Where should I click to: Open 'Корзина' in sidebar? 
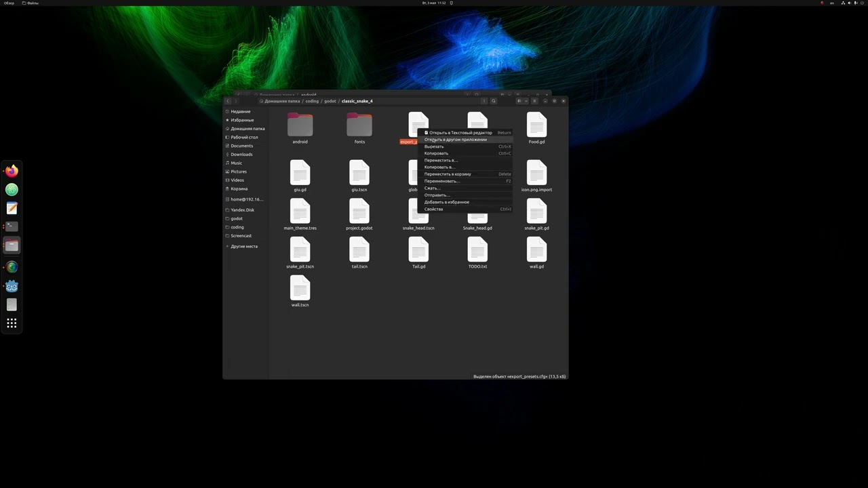pyautogui.click(x=245, y=188)
